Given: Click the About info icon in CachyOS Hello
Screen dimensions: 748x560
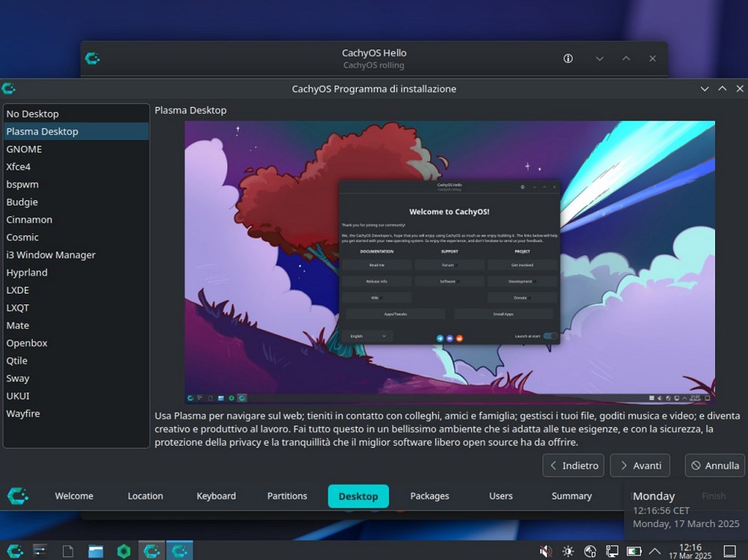Looking at the screenshot, I should click(568, 58).
